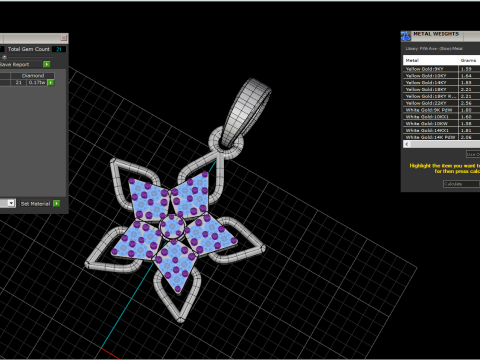Viewport: 480px width, 360px height.
Task: Click the diamond count cell 21
Action: click(x=18, y=82)
